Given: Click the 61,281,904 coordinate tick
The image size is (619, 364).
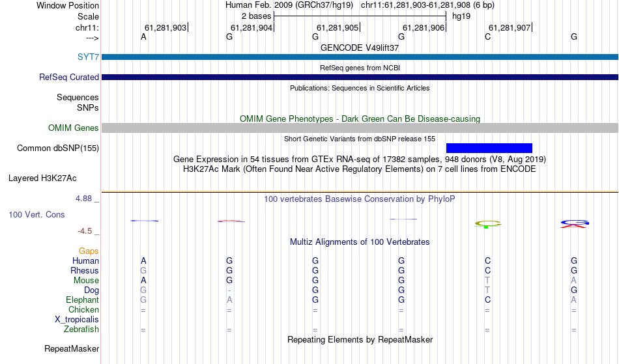Looking at the screenshot, I should coord(252,27).
